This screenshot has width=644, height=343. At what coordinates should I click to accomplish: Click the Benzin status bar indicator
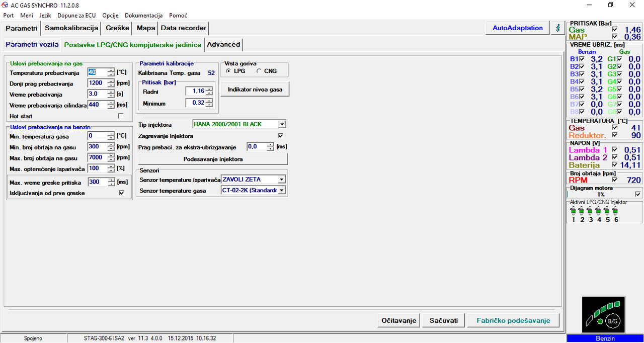click(x=605, y=338)
